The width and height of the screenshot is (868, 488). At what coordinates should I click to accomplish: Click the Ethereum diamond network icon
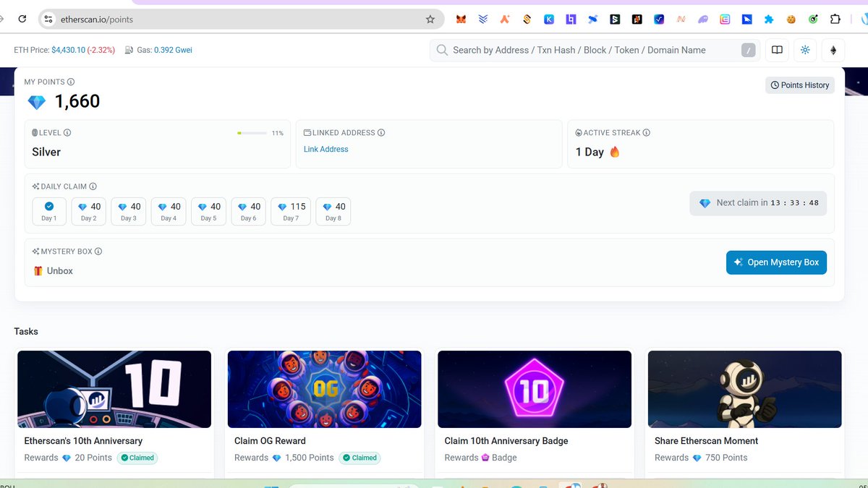[833, 50]
